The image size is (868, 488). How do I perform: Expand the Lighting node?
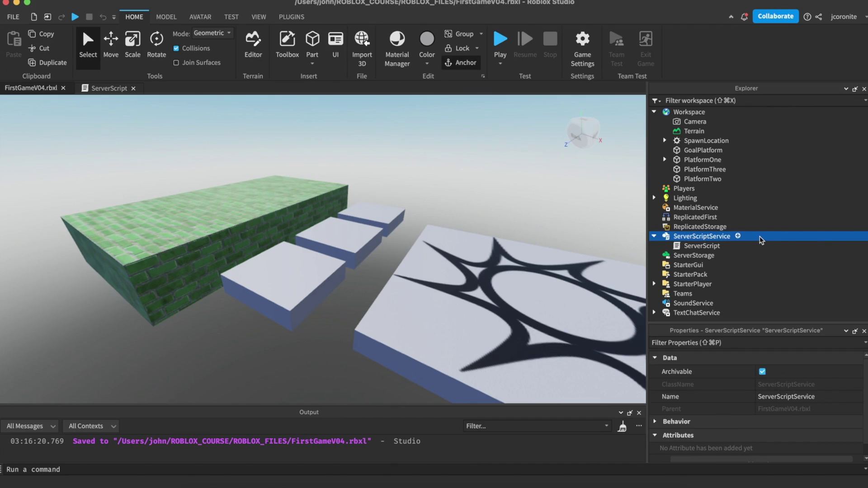coord(654,197)
